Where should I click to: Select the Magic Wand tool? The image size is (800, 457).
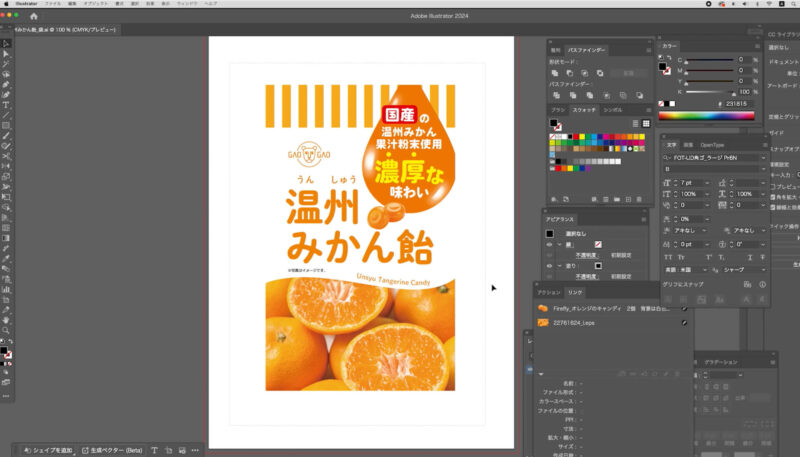click(6, 64)
